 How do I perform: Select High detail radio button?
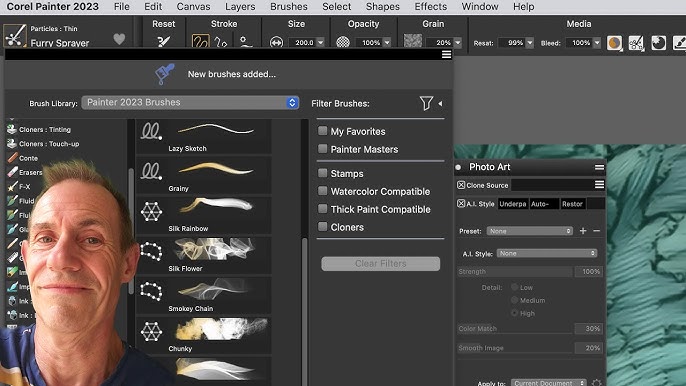point(514,313)
